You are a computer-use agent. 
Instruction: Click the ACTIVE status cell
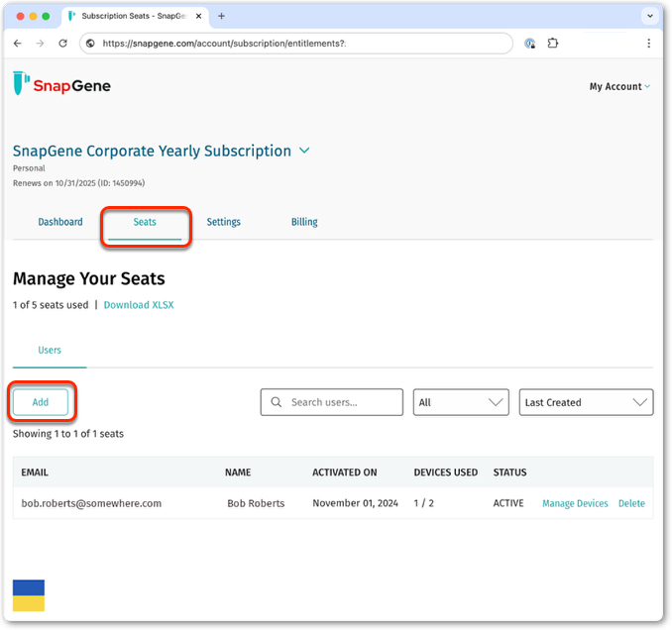[508, 503]
